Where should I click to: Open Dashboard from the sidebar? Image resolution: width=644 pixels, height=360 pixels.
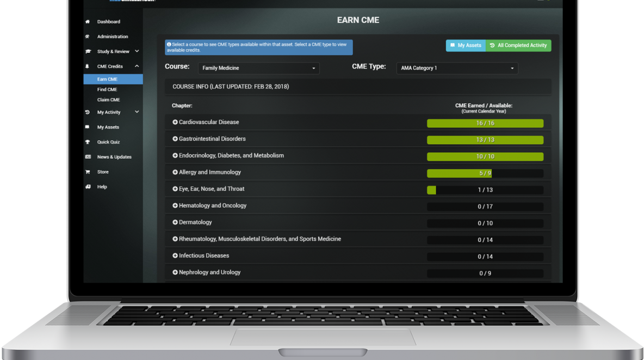click(x=108, y=22)
